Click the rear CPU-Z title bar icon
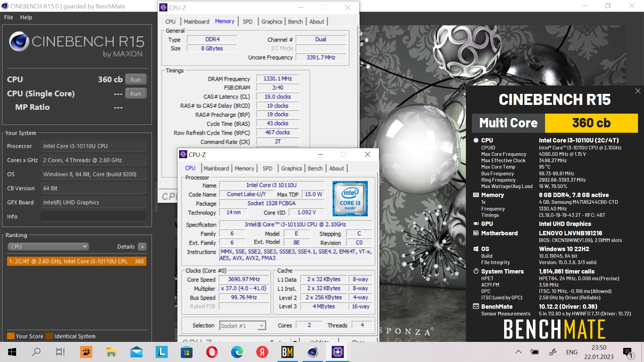The image size is (644, 362). click(163, 7)
